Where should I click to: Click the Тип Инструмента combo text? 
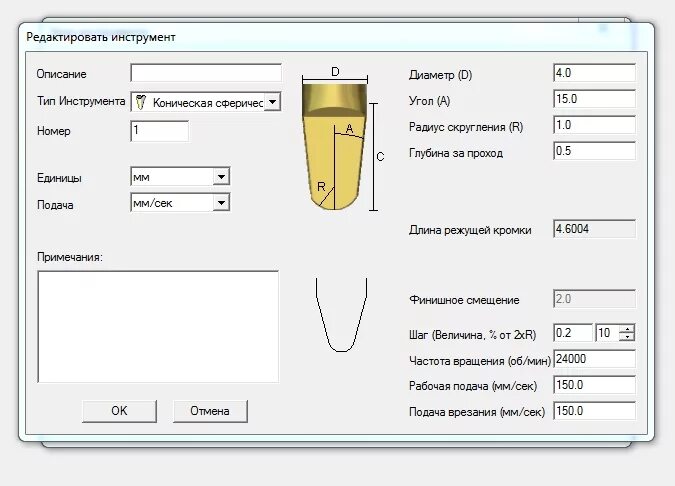tap(207, 103)
